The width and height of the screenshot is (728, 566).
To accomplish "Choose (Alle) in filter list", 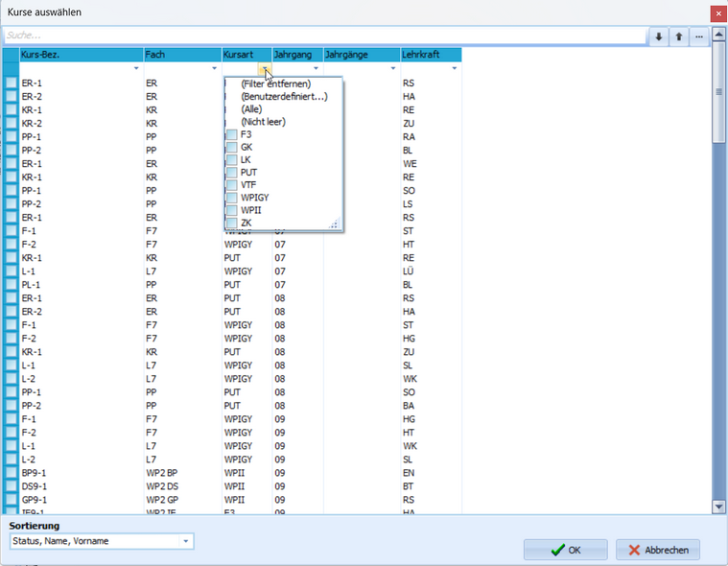I will click(251, 109).
